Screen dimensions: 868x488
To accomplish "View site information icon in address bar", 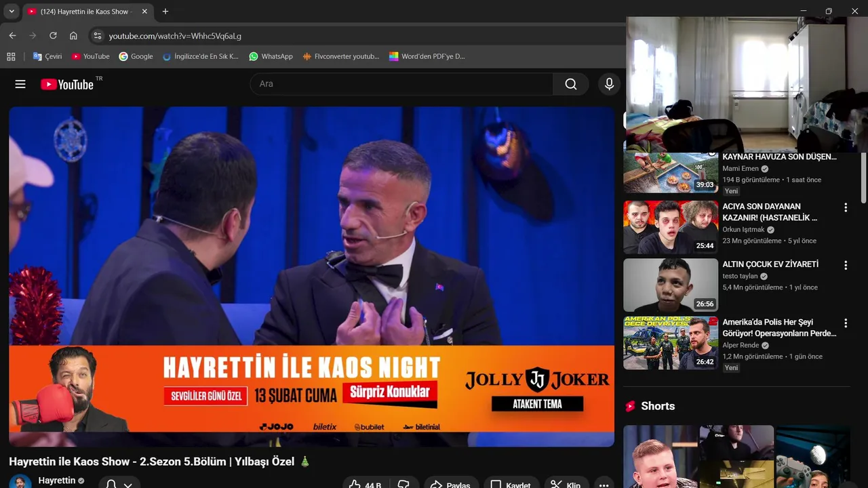I will [x=98, y=36].
